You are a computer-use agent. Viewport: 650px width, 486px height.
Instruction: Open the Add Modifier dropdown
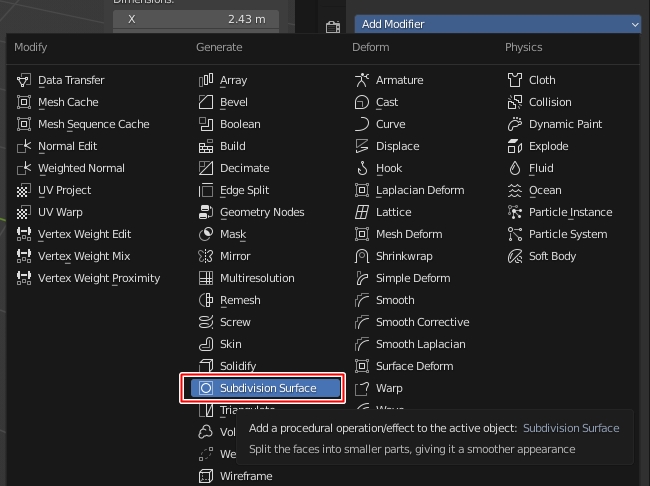coord(498,24)
